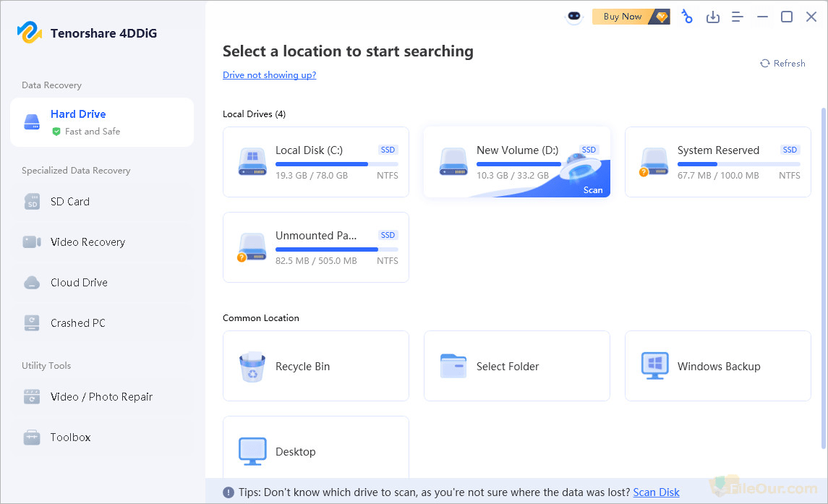Image resolution: width=828 pixels, height=504 pixels.
Task: Click the vertical scrollbar of the location list
Action: pos(823,278)
